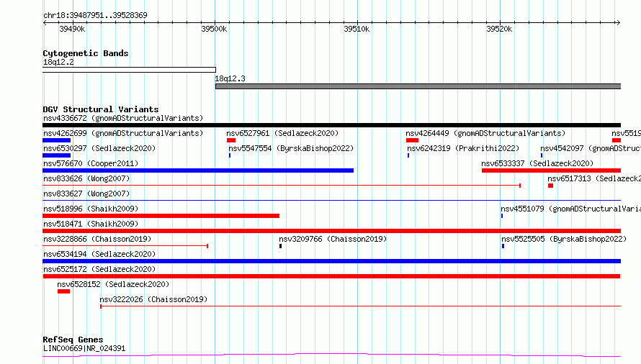Click the 39510k ruler tick label

(357, 29)
